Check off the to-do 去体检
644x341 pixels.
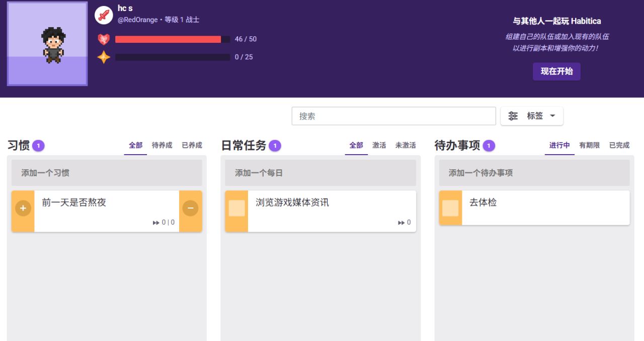pos(450,208)
